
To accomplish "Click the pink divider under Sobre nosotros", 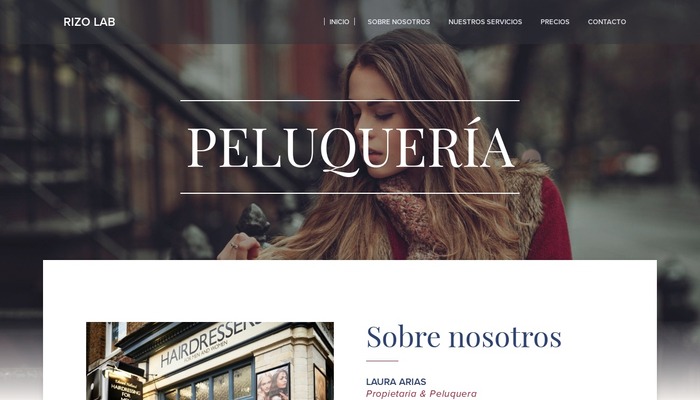I will [382, 361].
